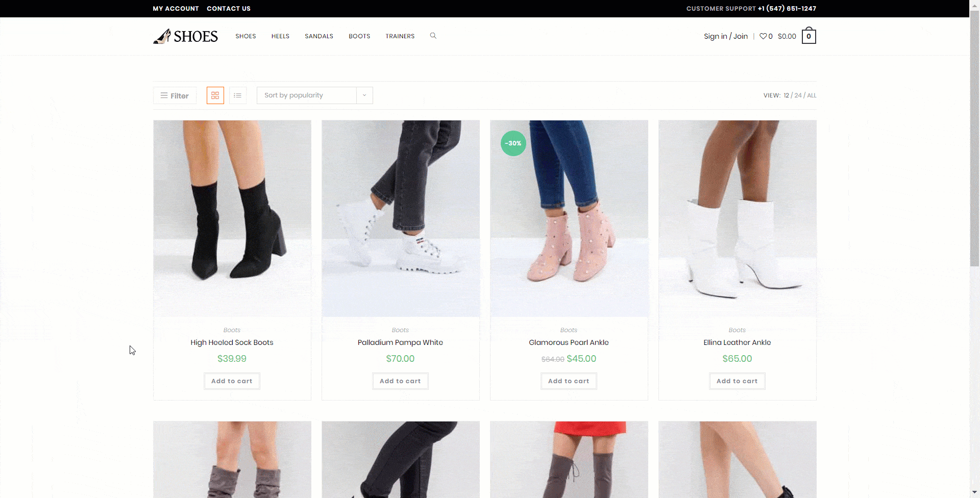Add Palladium Pampa White to cart
This screenshot has height=498, width=980.
point(400,381)
